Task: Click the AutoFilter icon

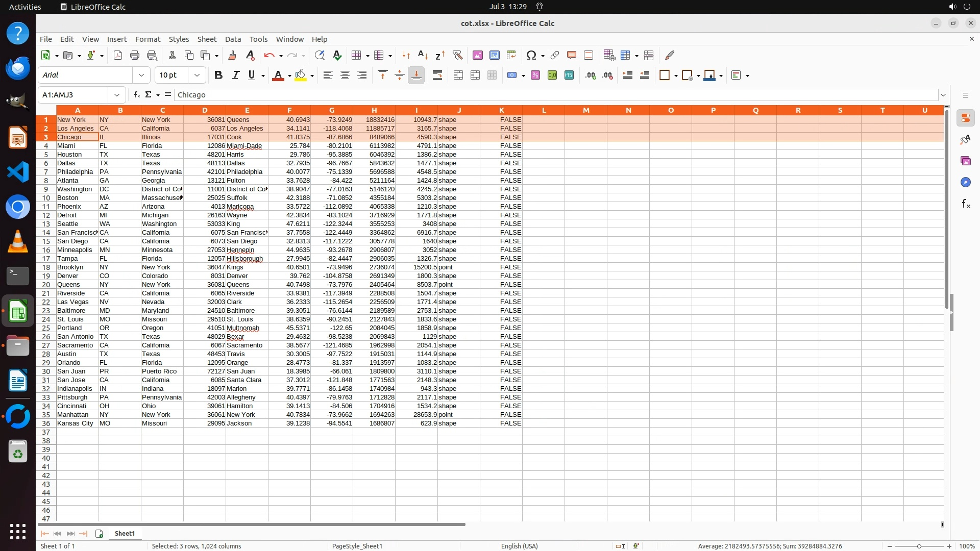Action: (457, 55)
